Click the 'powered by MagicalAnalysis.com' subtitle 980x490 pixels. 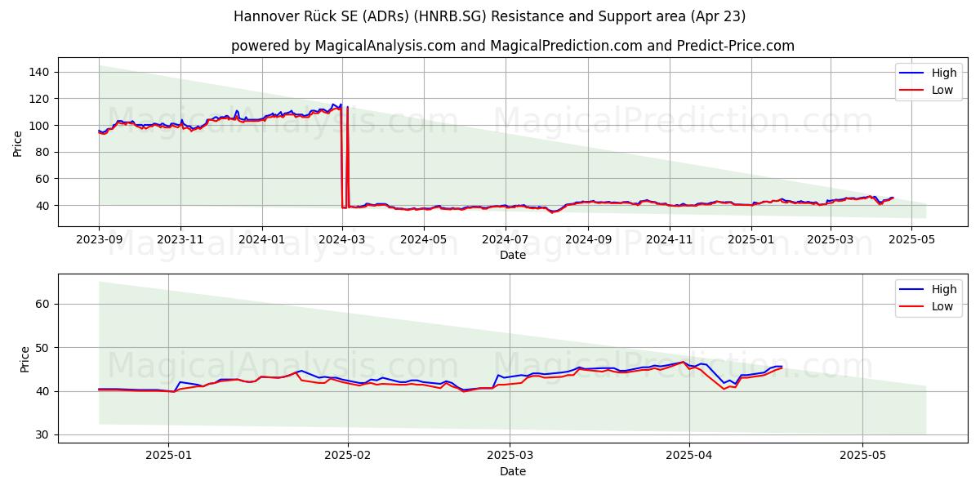(x=512, y=46)
